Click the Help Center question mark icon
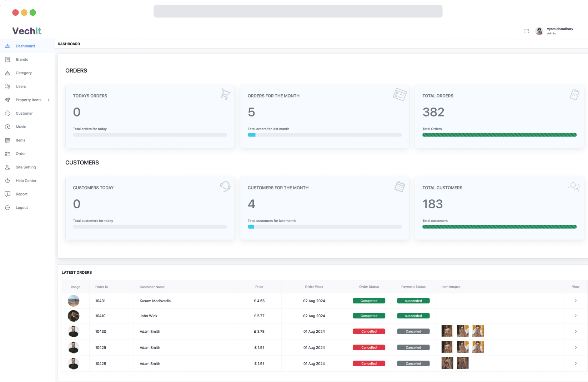 [7, 181]
